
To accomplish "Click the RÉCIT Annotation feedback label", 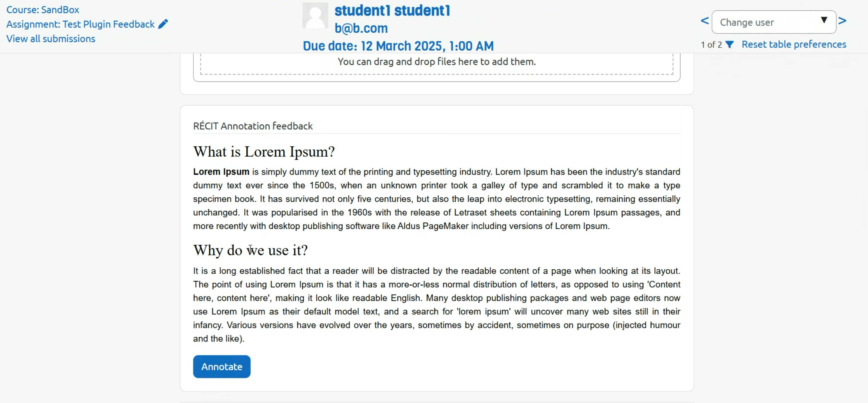I will (x=253, y=126).
